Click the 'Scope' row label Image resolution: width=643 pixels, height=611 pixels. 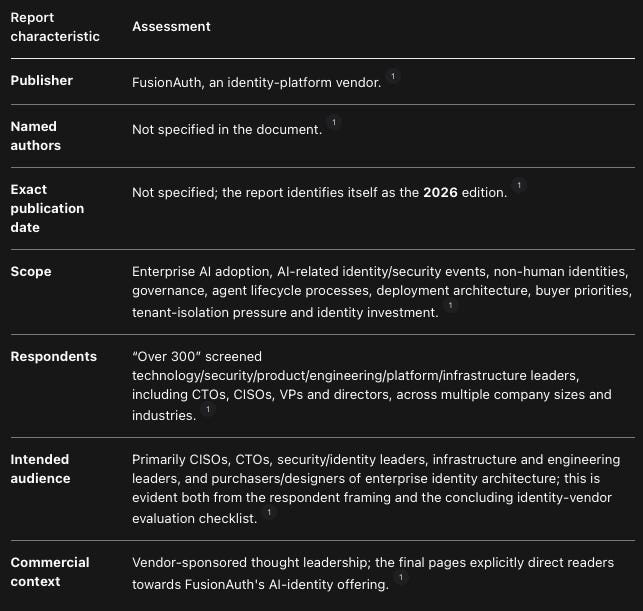[31, 271]
